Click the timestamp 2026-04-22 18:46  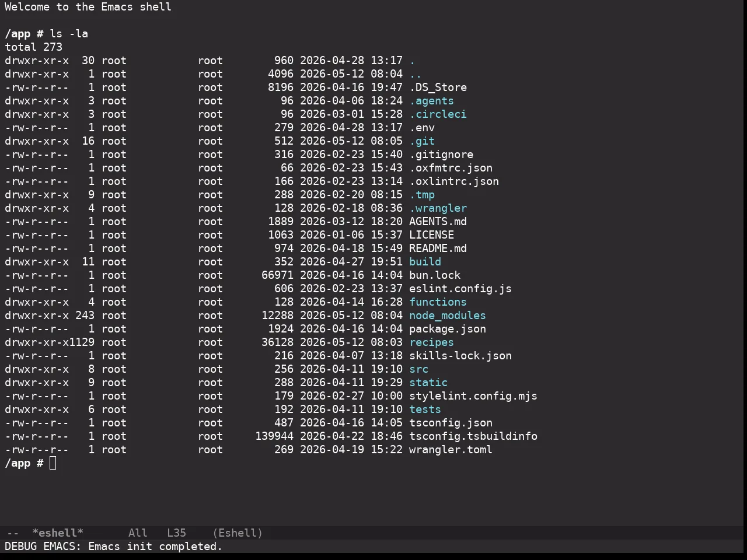point(351,436)
